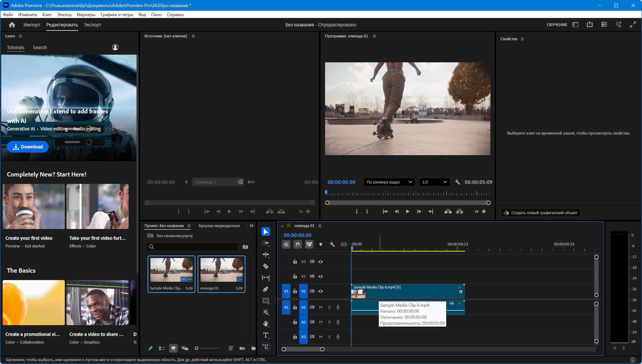Select the Sample Media Clip thumbnail

171,270
